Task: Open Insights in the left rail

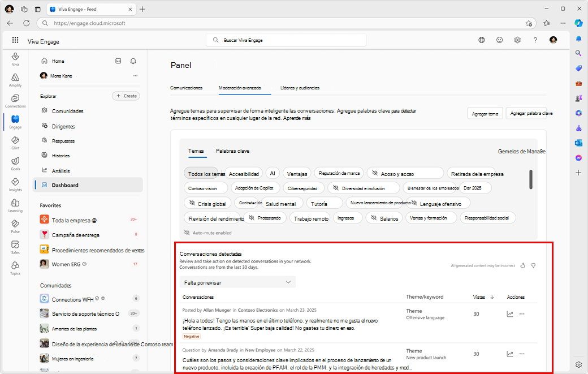Action: point(15,184)
